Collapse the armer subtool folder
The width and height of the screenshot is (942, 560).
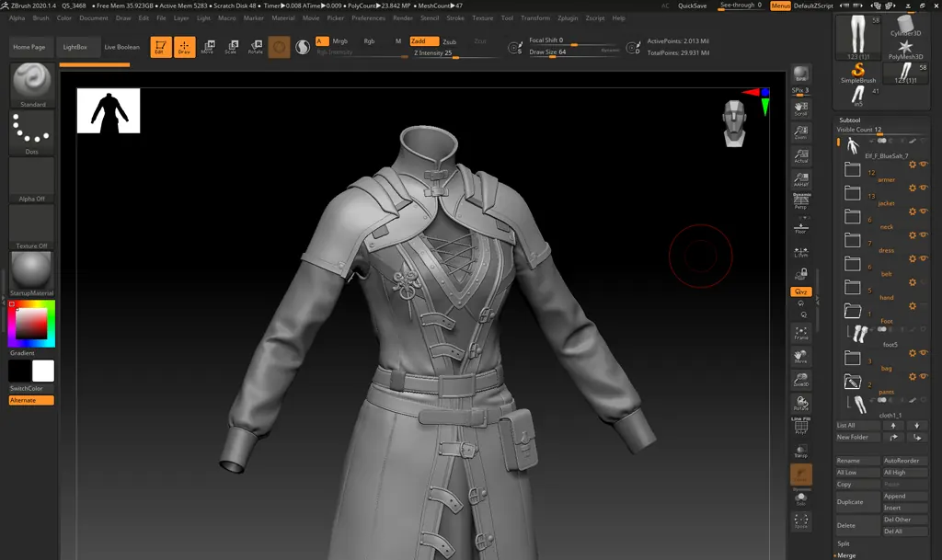pos(853,170)
